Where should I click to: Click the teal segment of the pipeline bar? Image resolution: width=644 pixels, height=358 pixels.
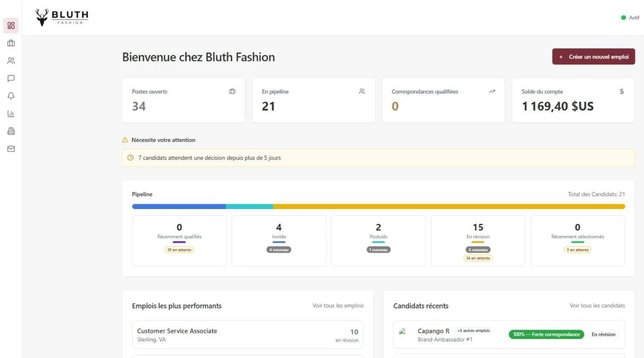(250, 207)
